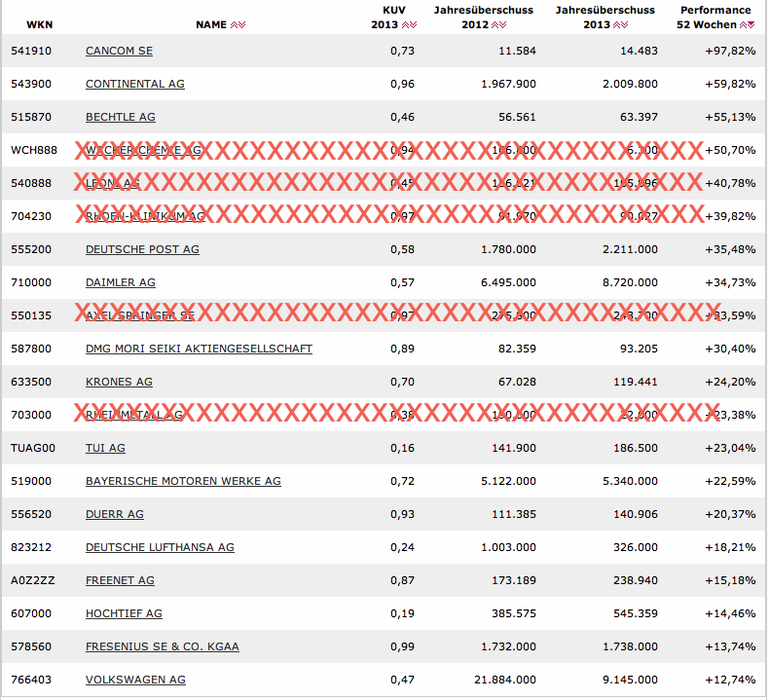Open the BECHTLE AG link
769x700 pixels.
pos(121,117)
